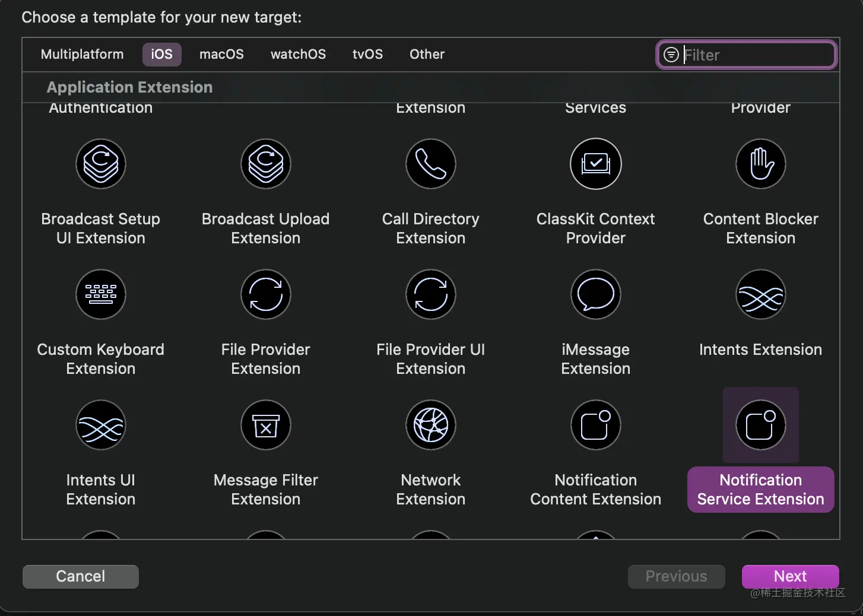863x616 pixels.
Task: Select the Network Extension globe icon
Action: pos(431,425)
